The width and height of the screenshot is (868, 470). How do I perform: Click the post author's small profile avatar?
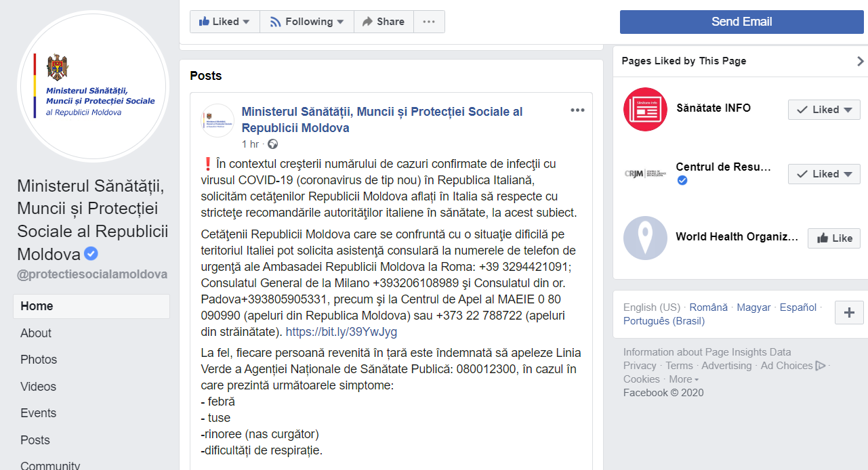pyautogui.click(x=218, y=121)
